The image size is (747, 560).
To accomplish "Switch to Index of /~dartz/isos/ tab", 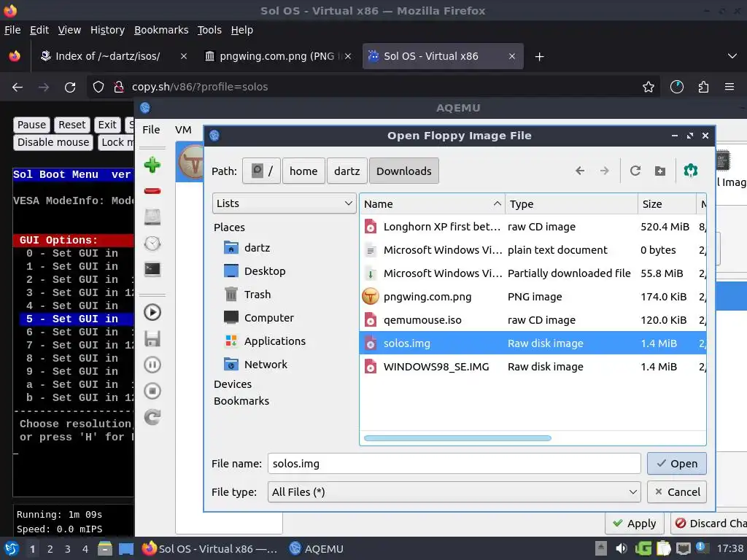I will 108,56.
